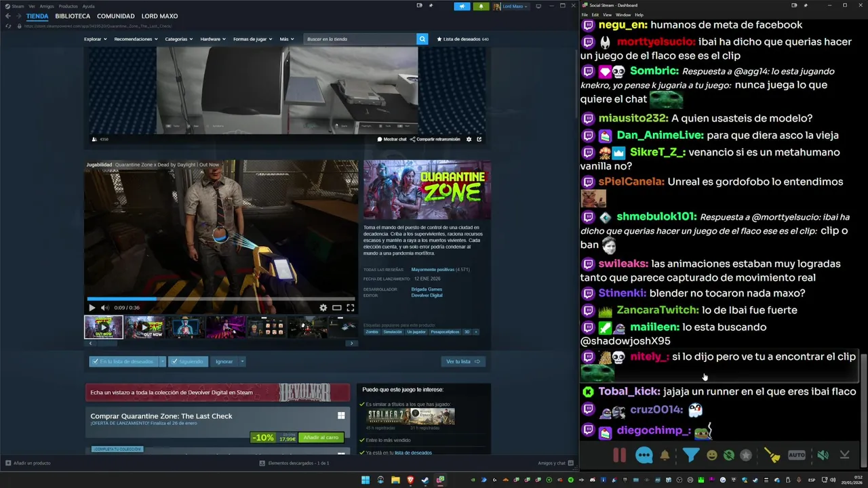This screenshot has height=488, width=868.
Task: Click Steam's forward navigation arrow
Action: 18,16
